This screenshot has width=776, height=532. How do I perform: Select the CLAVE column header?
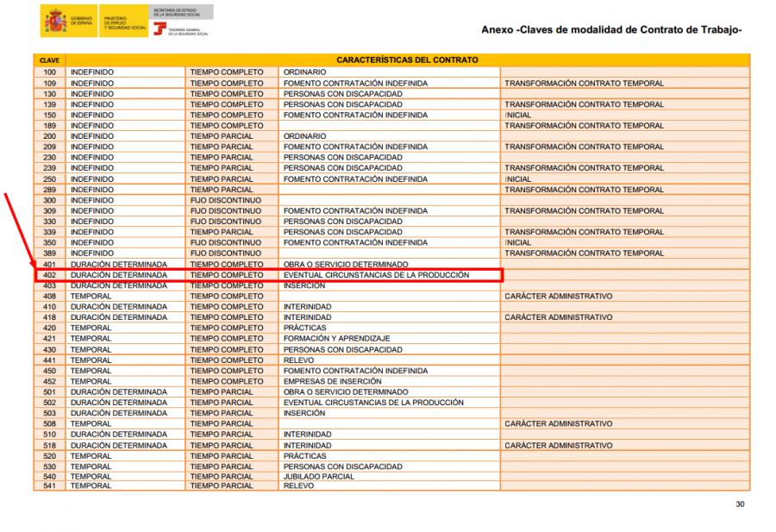click(x=49, y=60)
